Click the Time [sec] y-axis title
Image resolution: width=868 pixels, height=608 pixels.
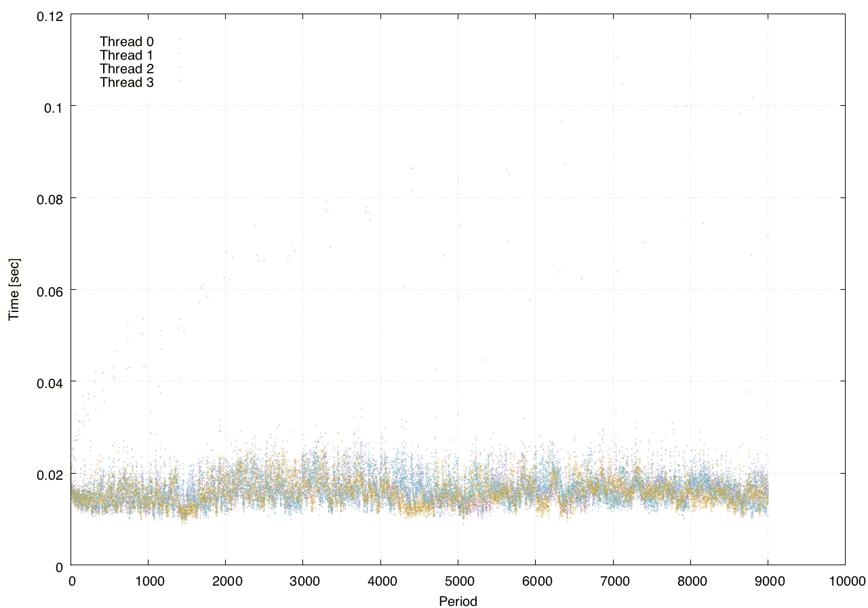(14, 290)
